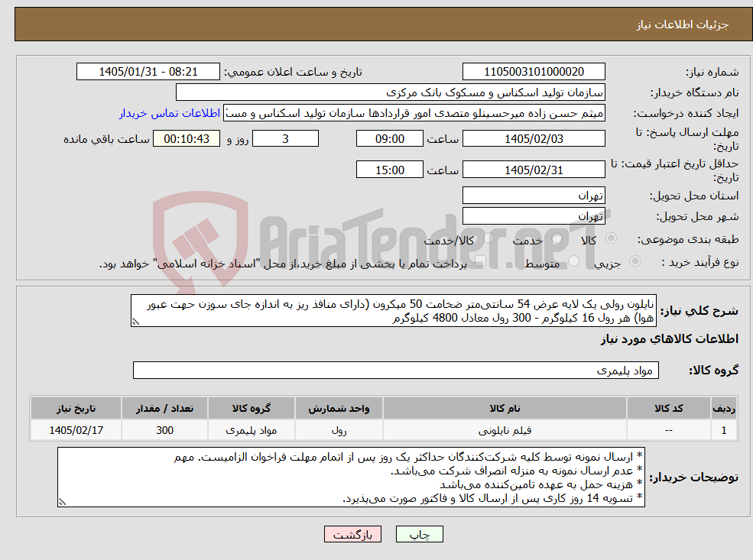Click the quantity cell showing 300
753x560 pixels.
tap(164, 430)
